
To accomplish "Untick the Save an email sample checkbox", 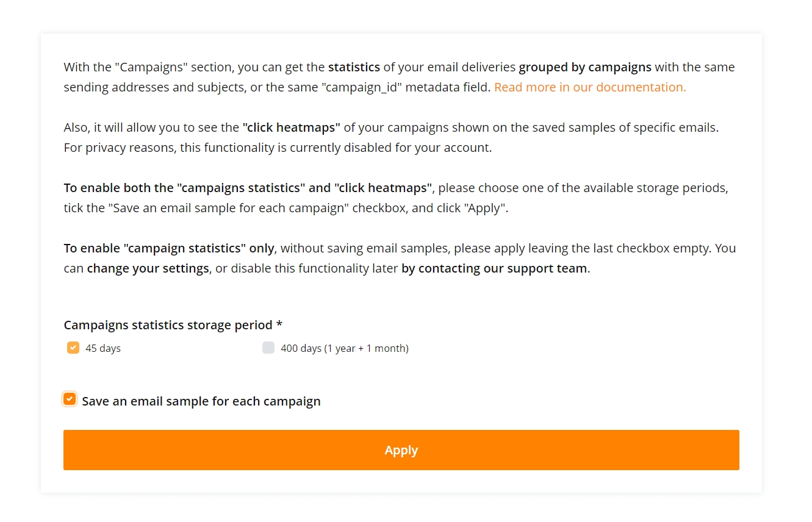I will pos(70,399).
